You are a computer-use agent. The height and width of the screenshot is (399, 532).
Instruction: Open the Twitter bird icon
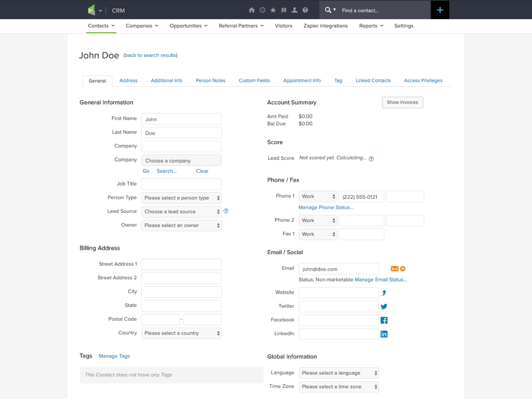[384, 306]
